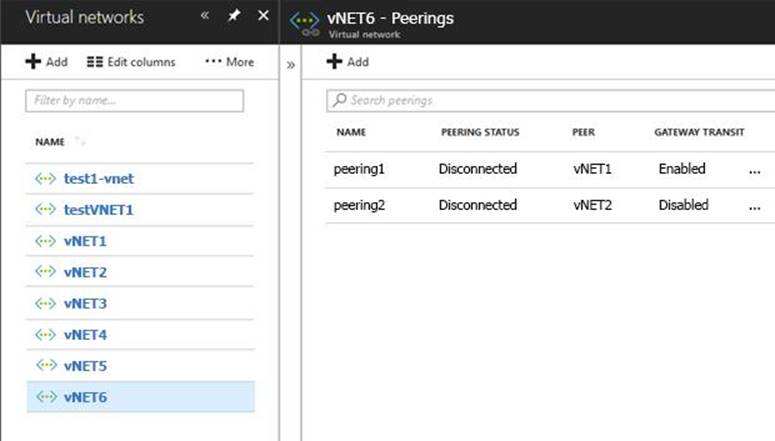Click the Search peerings box
The width and height of the screenshot is (775, 441).
[550, 100]
